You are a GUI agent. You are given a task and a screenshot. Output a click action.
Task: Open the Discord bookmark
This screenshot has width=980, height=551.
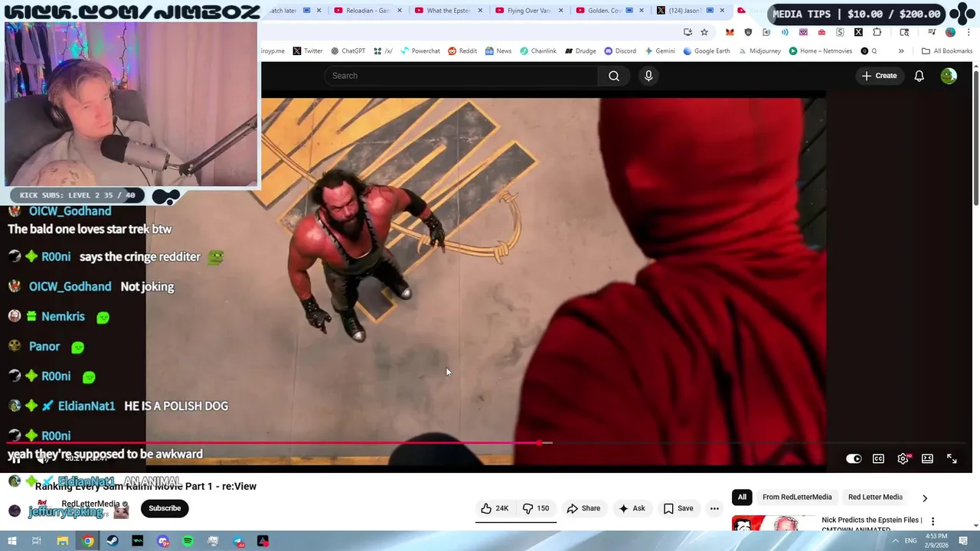(x=620, y=51)
